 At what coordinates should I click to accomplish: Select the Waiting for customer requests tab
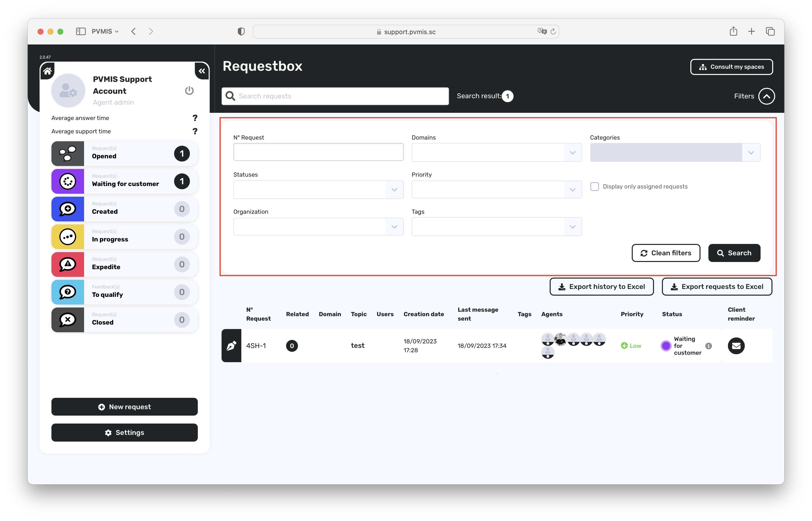pyautogui.click(x=124, y=181)
